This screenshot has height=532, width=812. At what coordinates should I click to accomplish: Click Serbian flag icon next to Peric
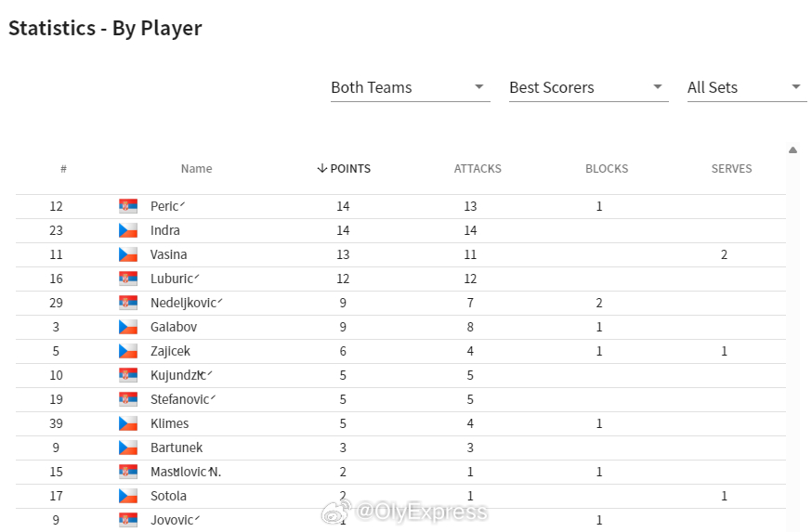tap(128, 206)
